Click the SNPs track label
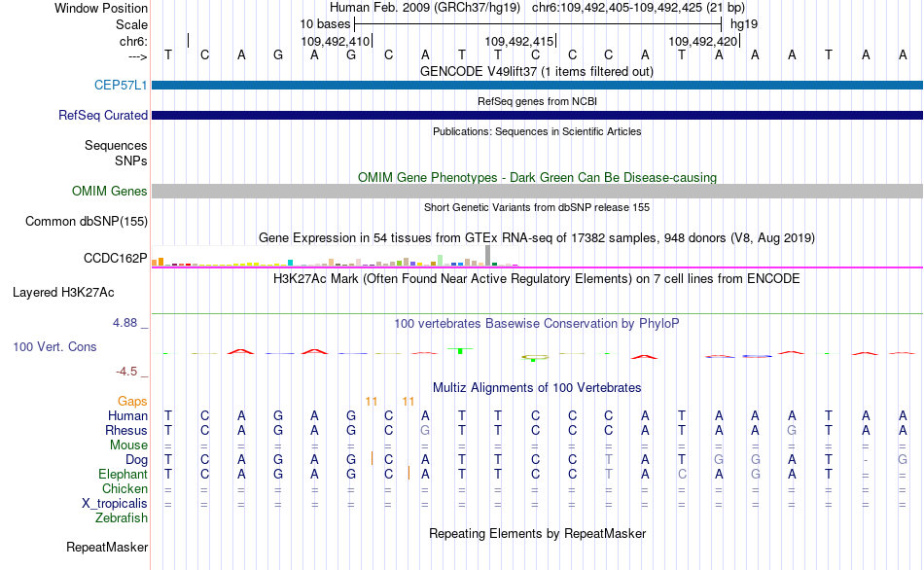This screenshot has width=924, height=570. click(131, 160)
